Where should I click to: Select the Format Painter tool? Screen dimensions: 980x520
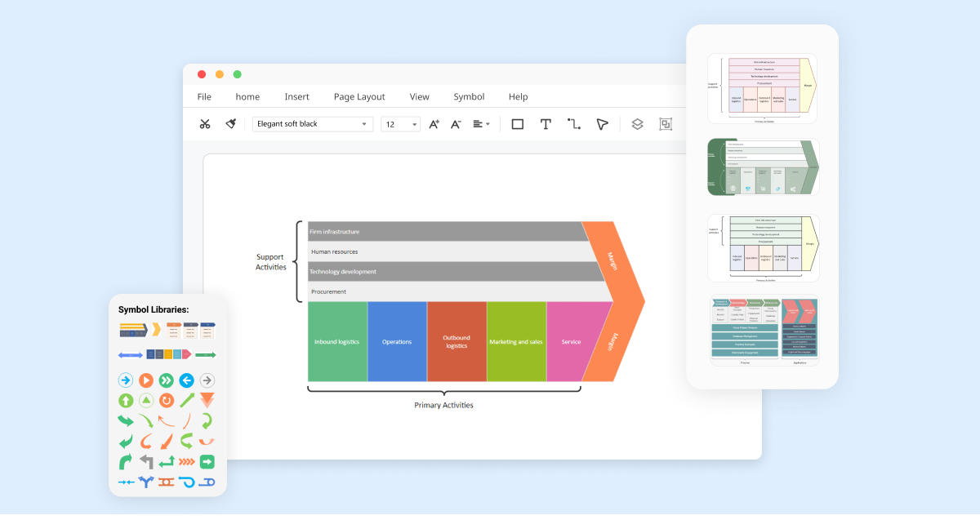tap(229, 123)
